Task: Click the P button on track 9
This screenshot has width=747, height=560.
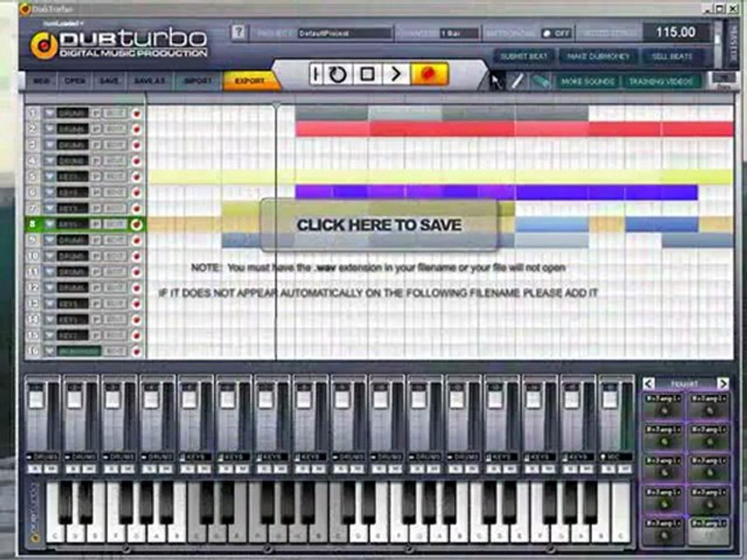Action: pos(96,240)
